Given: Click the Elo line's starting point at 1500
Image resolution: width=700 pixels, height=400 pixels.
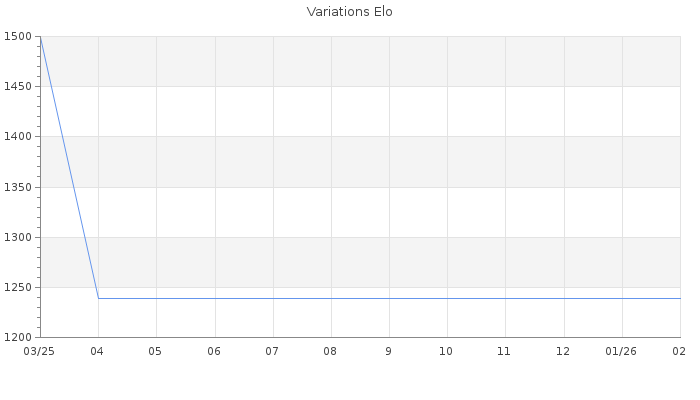Looking at the screenshot, I should coord(40,37).
